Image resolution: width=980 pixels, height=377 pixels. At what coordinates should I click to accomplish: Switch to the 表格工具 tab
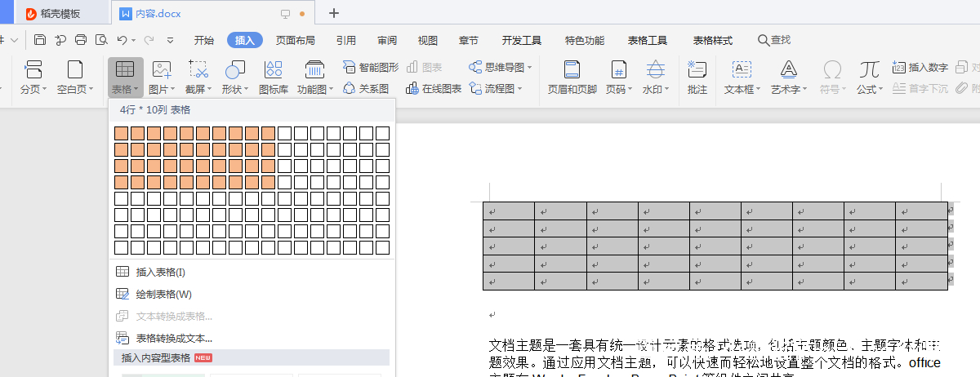pos(648,40)
